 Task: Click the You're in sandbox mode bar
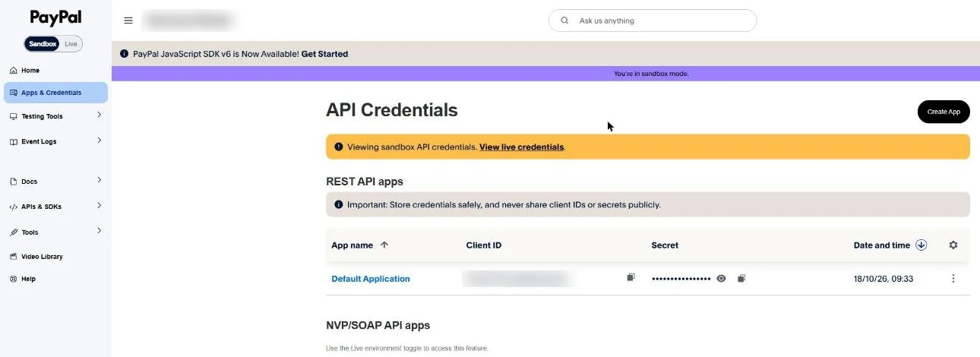[545, 74]
